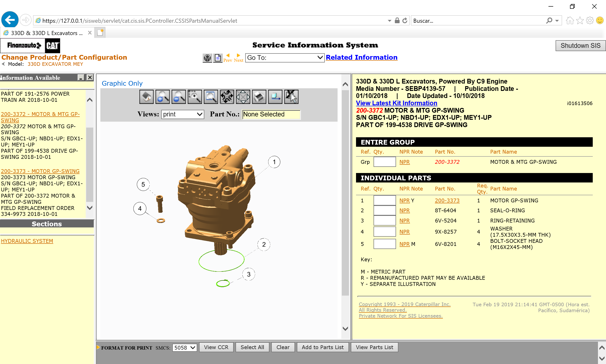Click the rotate arrows icon in graphic toolbar
Viewport: 606px width, 364px height.
click(x=227, y=97)
